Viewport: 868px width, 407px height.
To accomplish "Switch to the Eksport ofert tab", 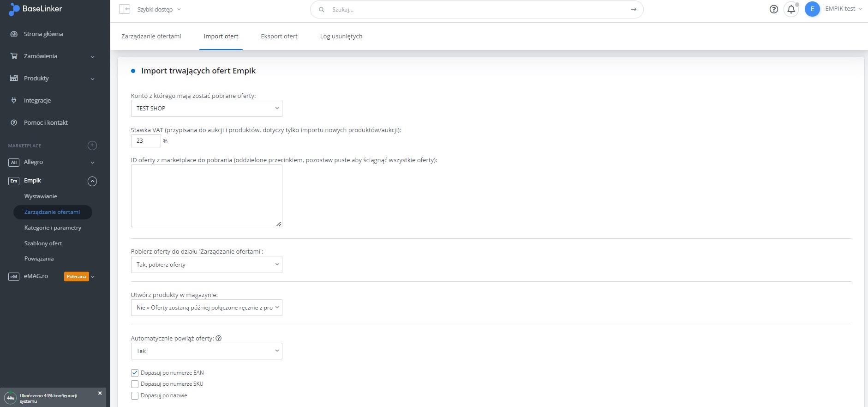I will [279, 36].
